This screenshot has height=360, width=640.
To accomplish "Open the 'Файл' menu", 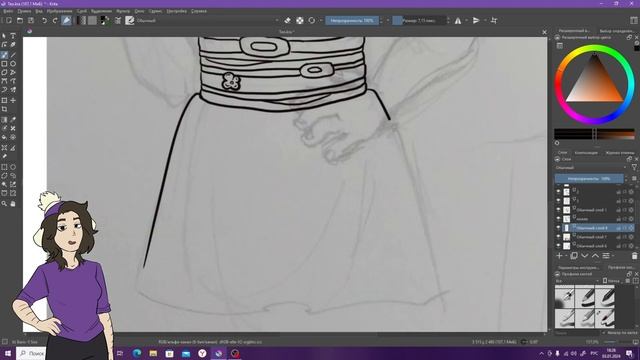I will click(x=8, y=11).
